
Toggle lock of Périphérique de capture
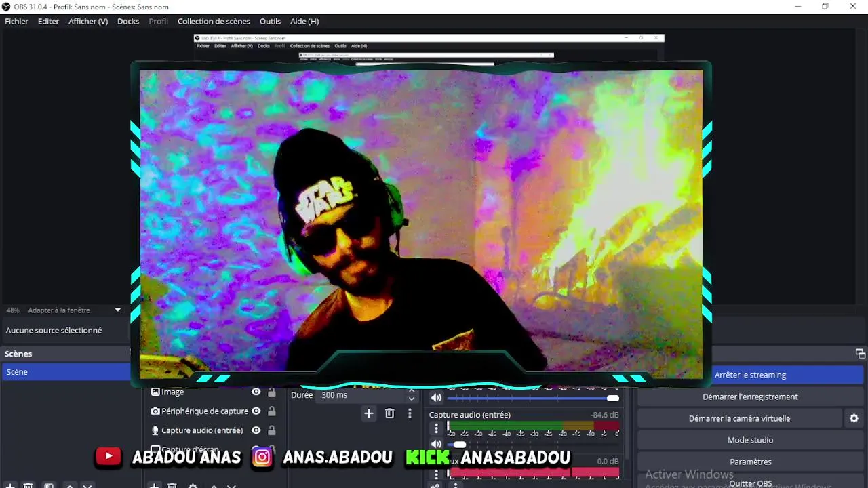click(x=271, y=411)
